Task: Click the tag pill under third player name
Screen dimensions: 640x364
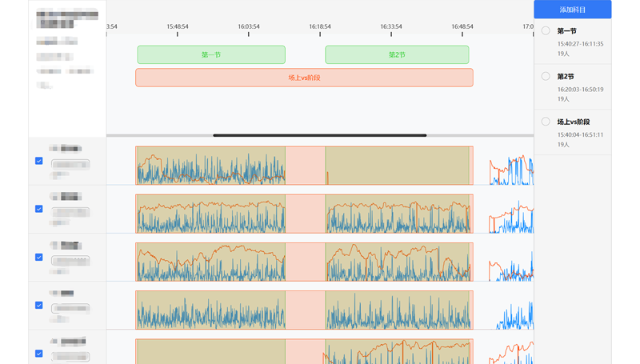Action: point(70,260)
